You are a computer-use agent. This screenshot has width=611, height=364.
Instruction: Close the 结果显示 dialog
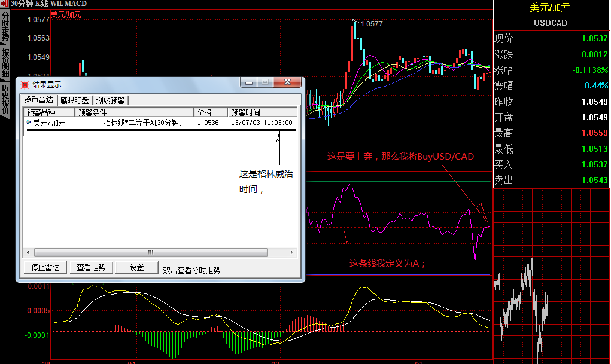coord(288,82)
